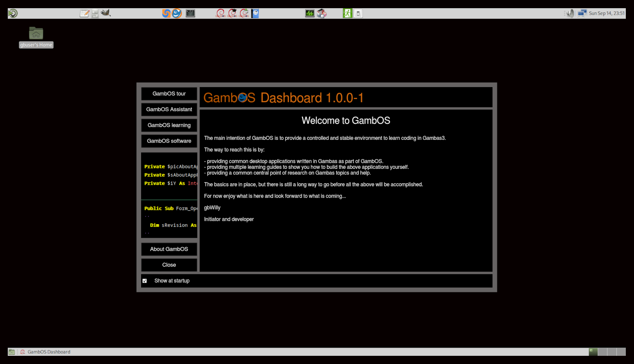Open GIMP from the top panel
Viewport: 634px width, 364px height.
106,13
